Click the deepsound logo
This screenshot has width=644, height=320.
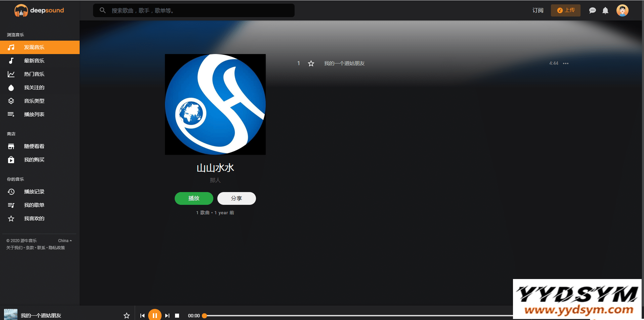coord(39,10)
